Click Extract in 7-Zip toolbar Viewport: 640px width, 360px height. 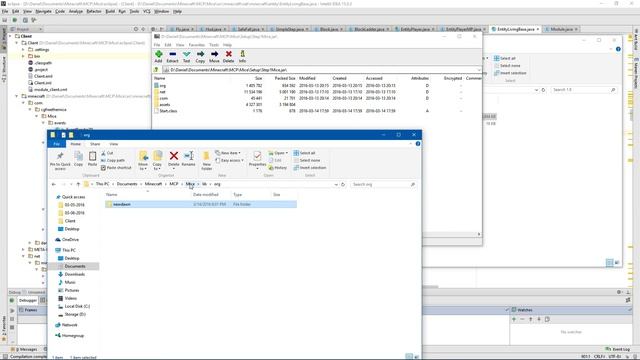[172, 56]
